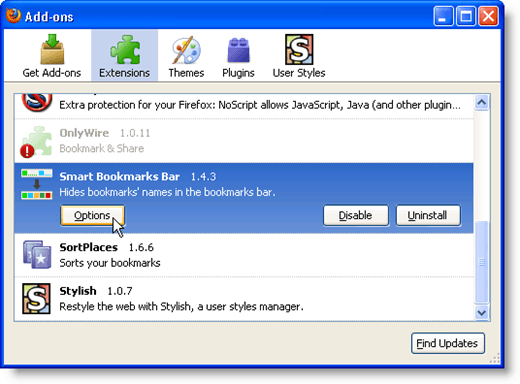Select the Stylish 1.0.7 entry
520x384 pixels.
(x=244, y=299)
